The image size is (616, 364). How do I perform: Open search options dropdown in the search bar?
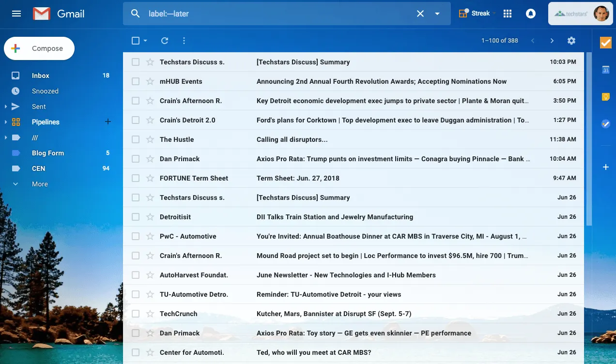437,14
